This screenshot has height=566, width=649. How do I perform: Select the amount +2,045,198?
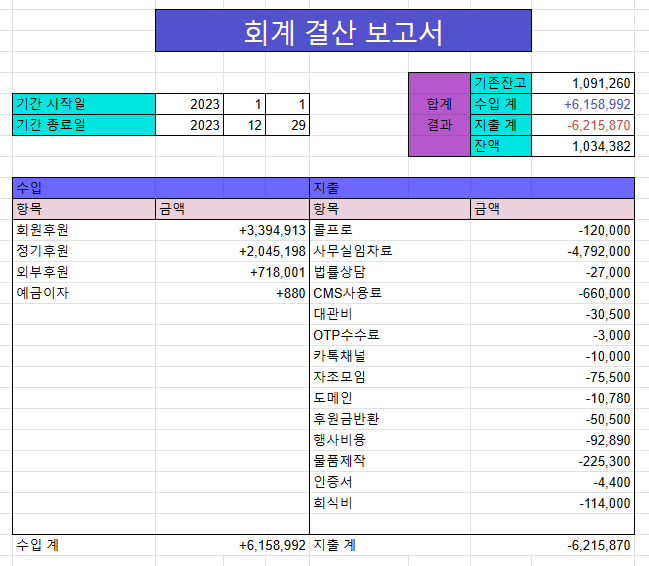click(233, 251)
